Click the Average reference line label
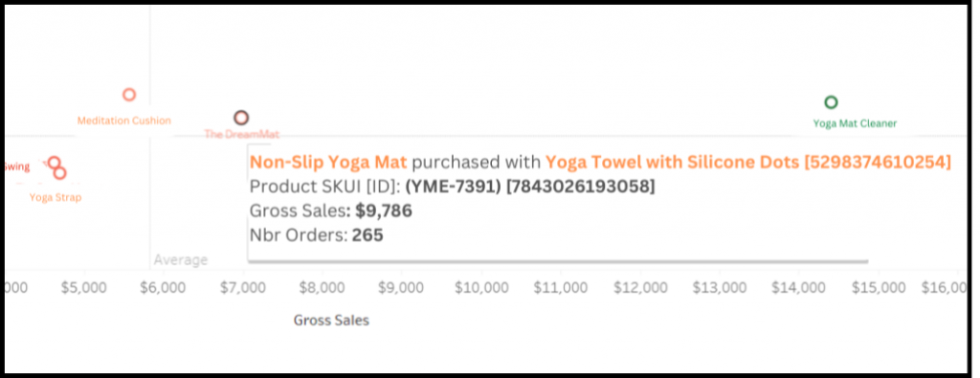Screen dimensions: 980x378 coord(181,260)
